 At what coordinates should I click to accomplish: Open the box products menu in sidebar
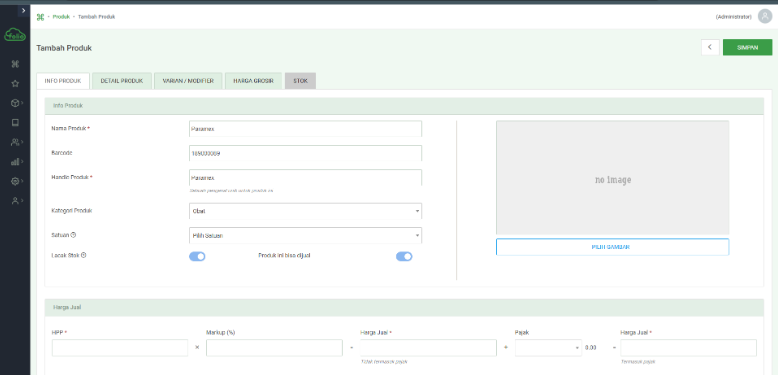(17, 103)
